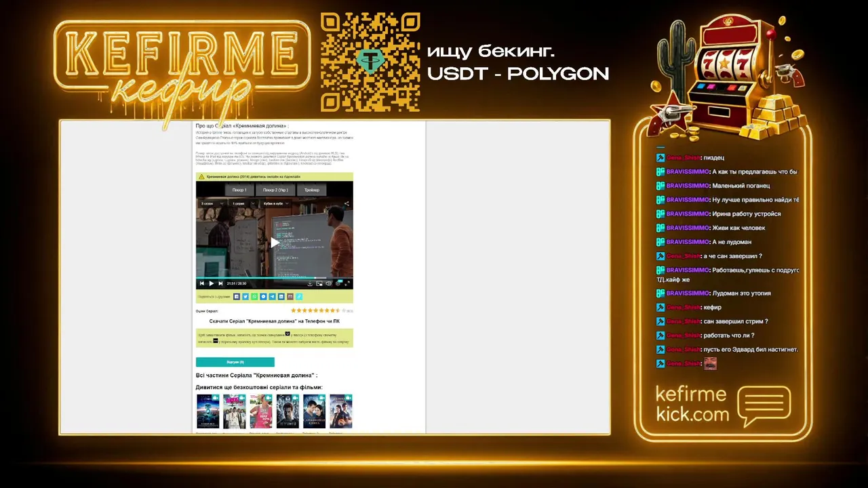The height and width of the screenshot is (488, 868).
Task: Share the series on Facebook
Action: coord(237,297)
